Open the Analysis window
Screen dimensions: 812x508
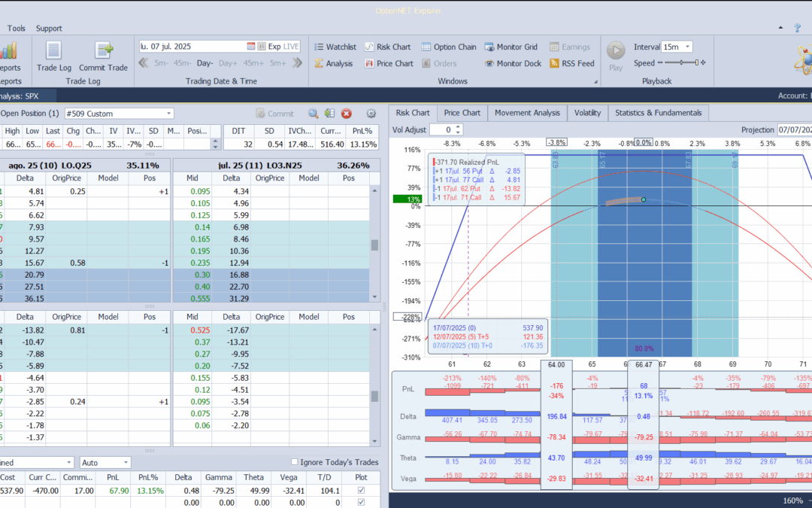click(x=333, y=63)
